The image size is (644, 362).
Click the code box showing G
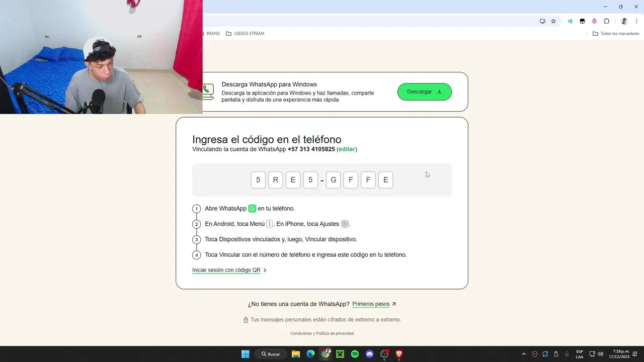334,180
